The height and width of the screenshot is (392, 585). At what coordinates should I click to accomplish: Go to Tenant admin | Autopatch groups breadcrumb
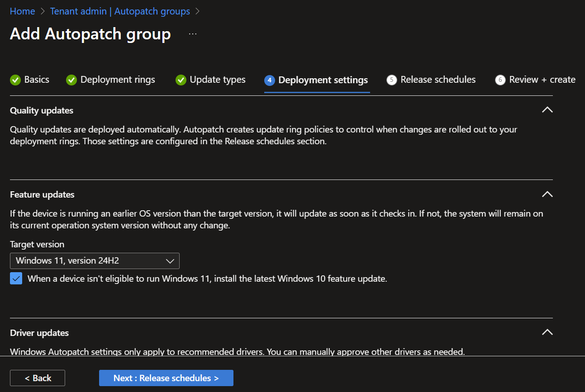tap(120, 11)
